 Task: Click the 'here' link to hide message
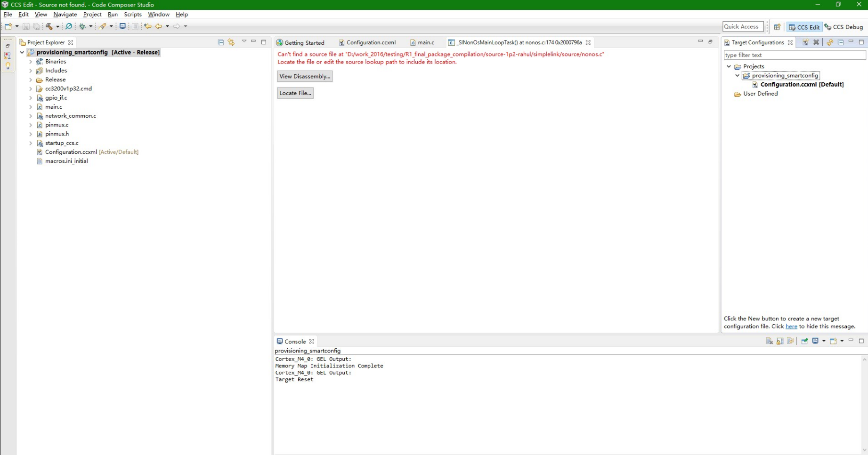click(x=791, y=327)
